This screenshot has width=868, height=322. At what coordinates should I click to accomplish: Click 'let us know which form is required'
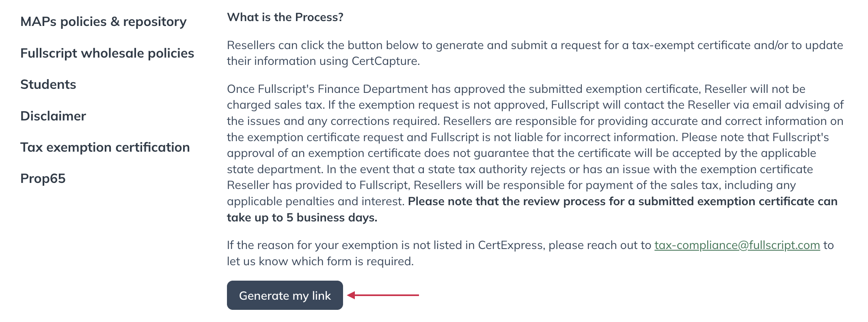click(320, 262)
